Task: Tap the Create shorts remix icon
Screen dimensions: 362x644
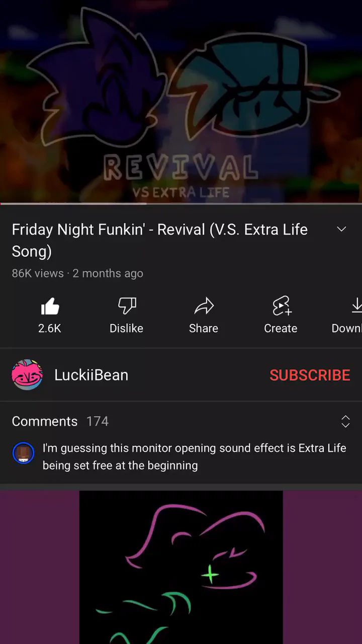Action: pos(281,306)
